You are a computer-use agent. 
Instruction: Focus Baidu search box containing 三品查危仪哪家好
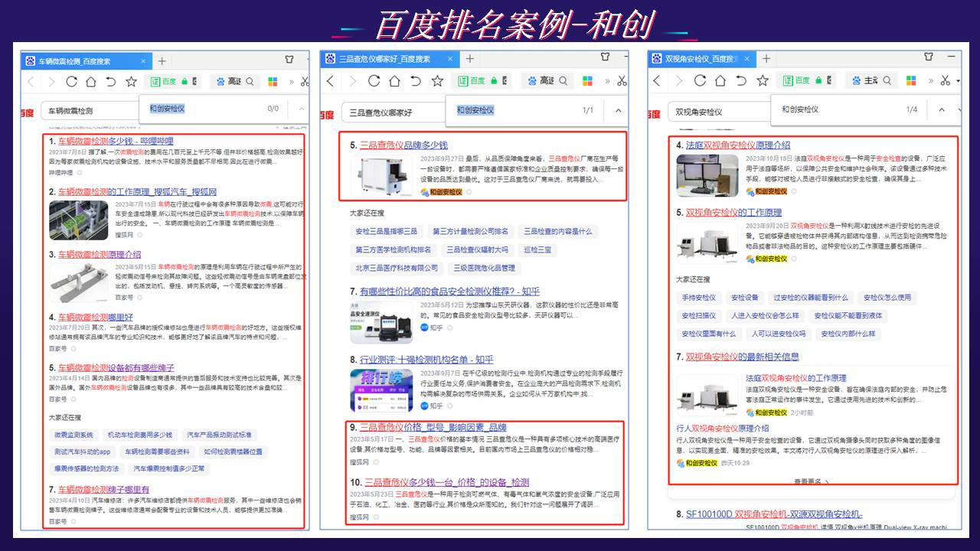click(x=390, y=112)
